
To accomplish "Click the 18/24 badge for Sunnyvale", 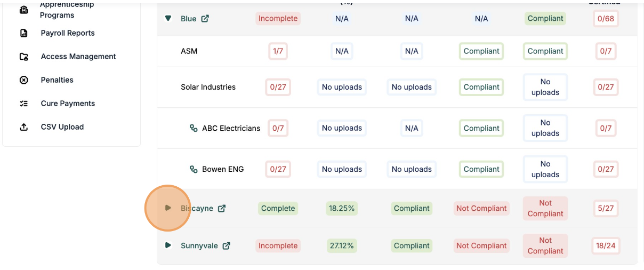I will 606,246.
